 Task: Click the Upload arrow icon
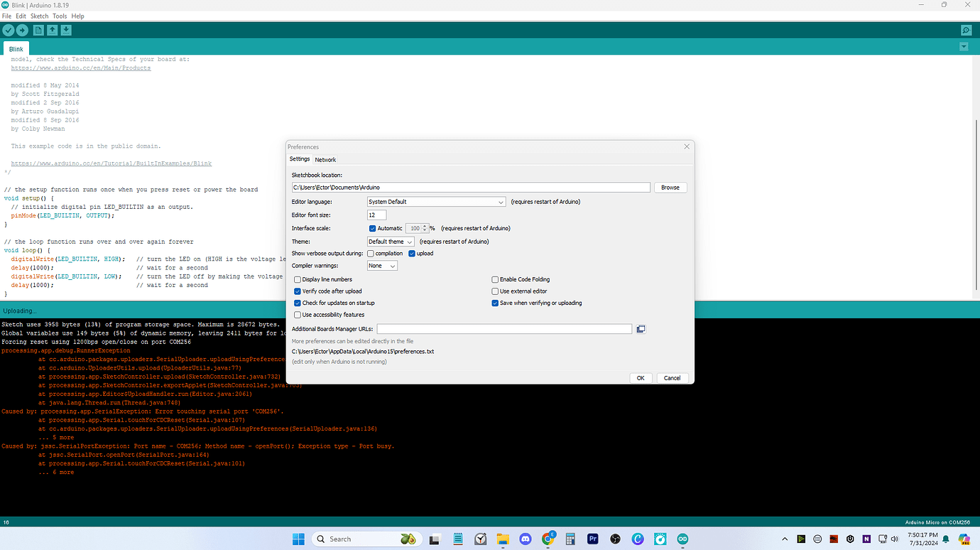click(x=23, y=30)
